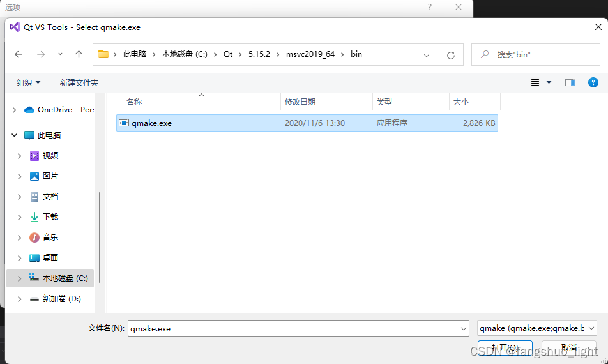The width and height of the screenshot is (608, 364).
Task: Select 此电脑 in the address breadcrumb
Action: pos(135,54)
